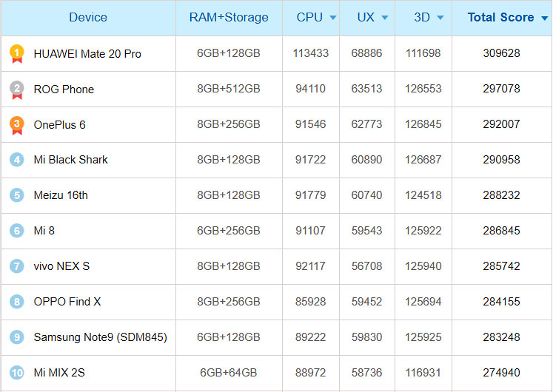
Task: Click the silver rank 2 medal badge
Action: pyautogui.click(x=16, y=89)
